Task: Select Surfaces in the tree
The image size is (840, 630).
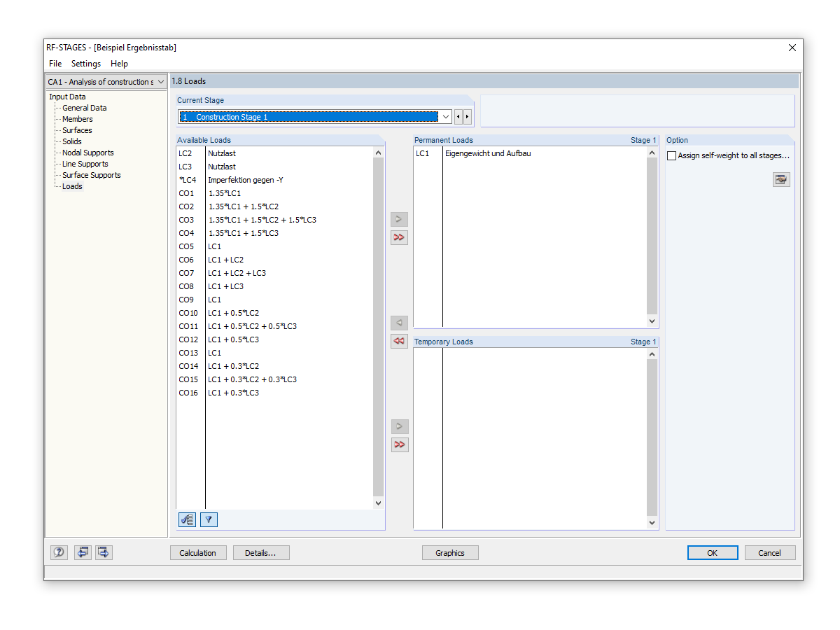Action: (x=77, y=130)
